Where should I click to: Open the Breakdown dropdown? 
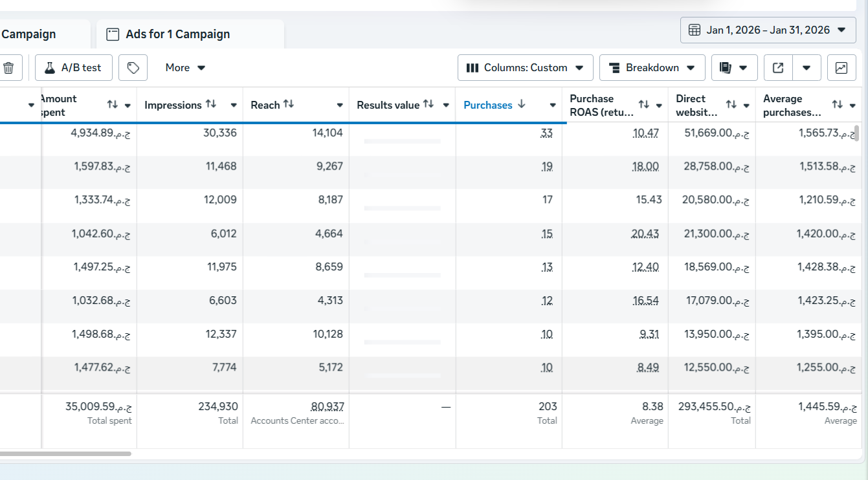[x=652, y=68]
